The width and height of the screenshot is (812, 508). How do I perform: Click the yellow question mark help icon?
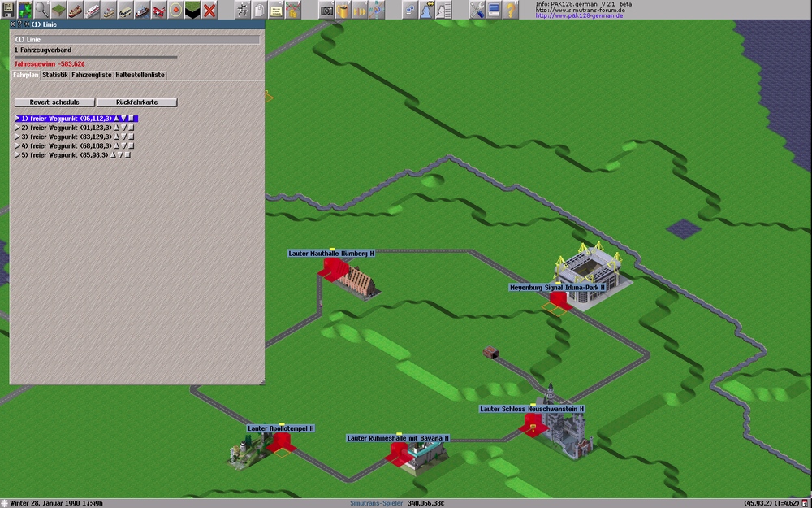pos(510,10)
